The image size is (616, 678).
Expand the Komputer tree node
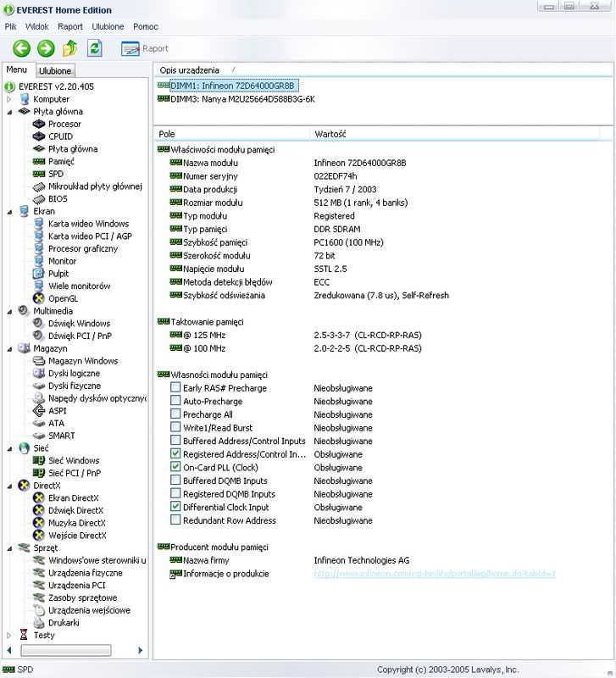tap(10, 99)
